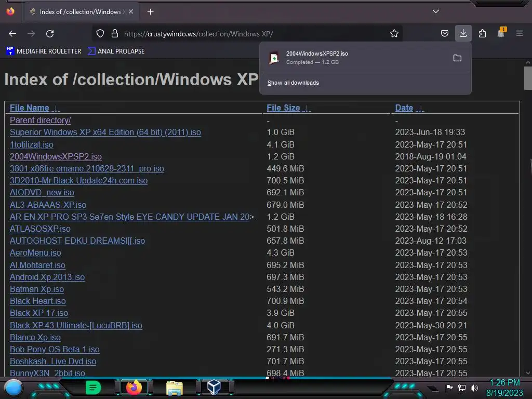This screenshot has width=532, height=399.
Task: Download Boshkash._Live Dvd.iso
Action: pos(53,362)
